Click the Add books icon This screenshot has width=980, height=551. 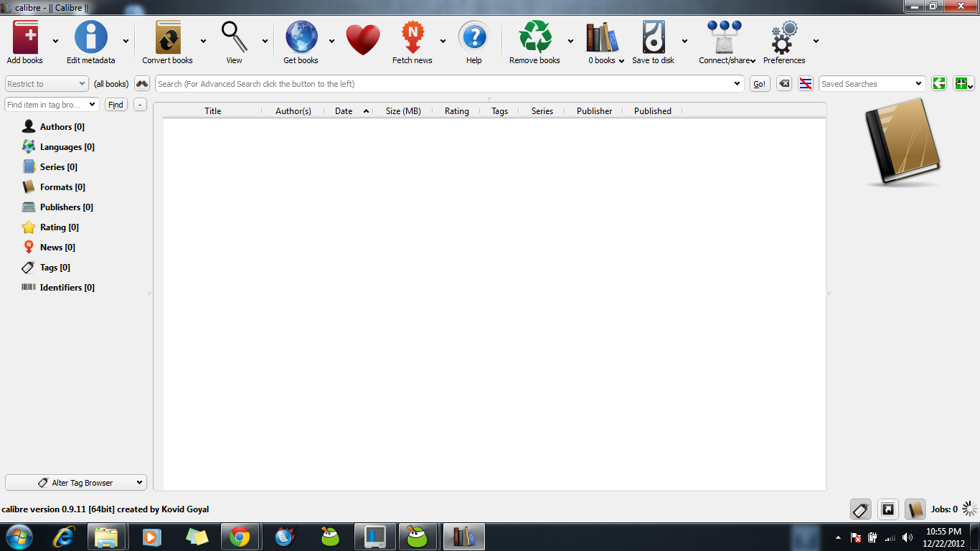pos(25,37)
